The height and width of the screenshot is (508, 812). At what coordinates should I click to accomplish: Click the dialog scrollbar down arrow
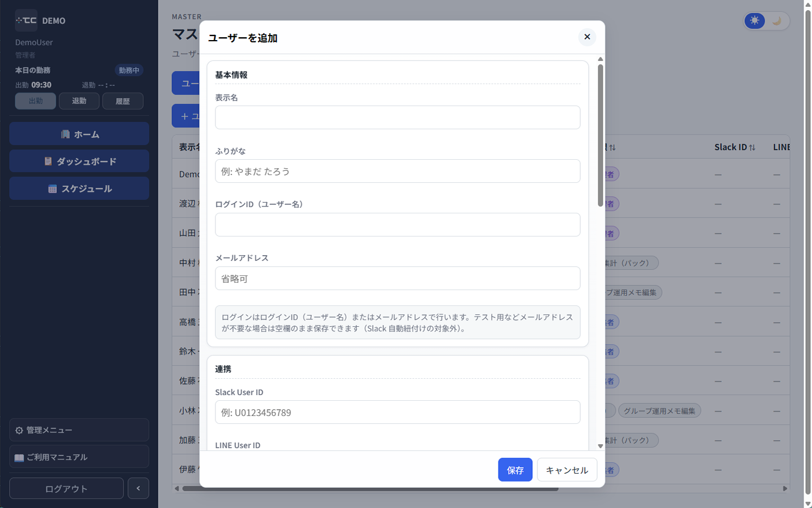tap(601, 446)
